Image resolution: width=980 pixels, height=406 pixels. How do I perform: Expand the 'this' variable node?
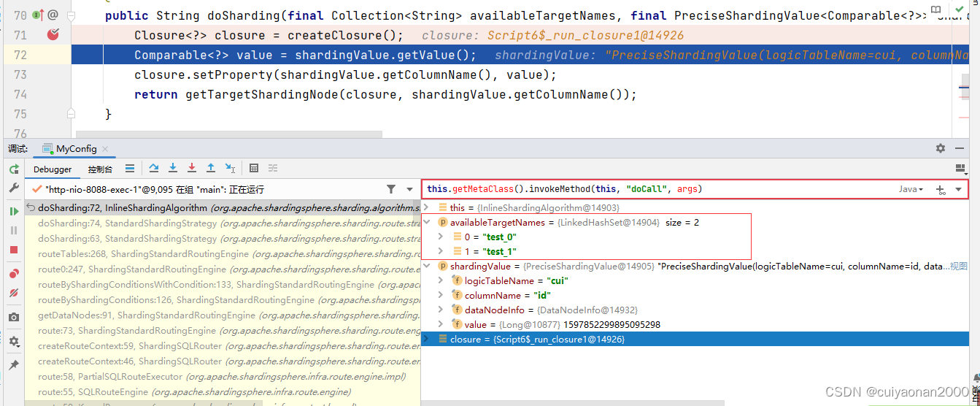tap(427, 208)
